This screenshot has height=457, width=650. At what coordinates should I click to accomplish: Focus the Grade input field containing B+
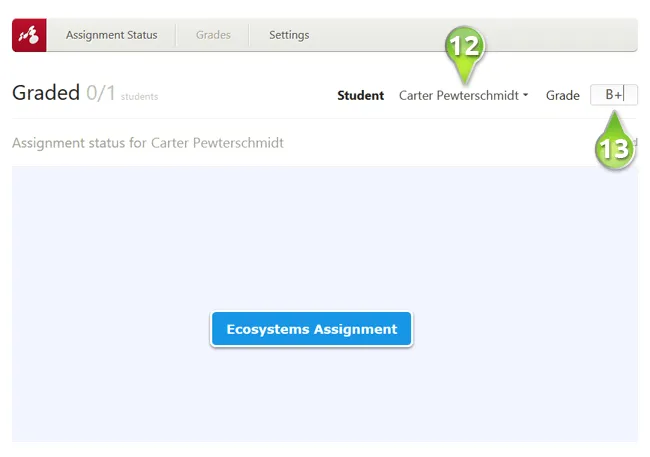point(614,95)
